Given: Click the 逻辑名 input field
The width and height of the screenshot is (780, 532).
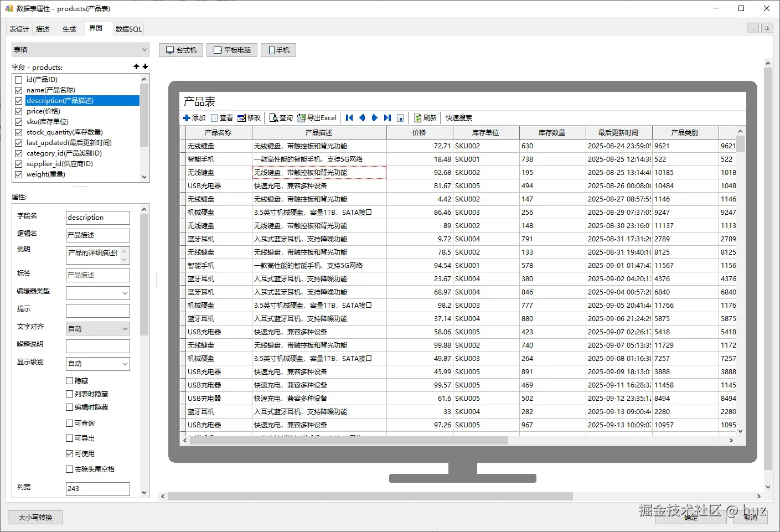Looking at the screenshot, I should [98, 235].
